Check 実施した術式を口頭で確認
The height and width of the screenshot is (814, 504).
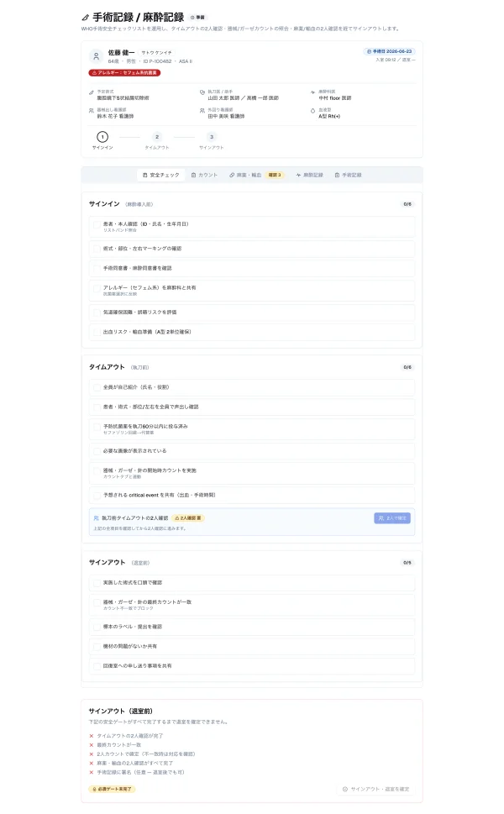click(97, 583)
